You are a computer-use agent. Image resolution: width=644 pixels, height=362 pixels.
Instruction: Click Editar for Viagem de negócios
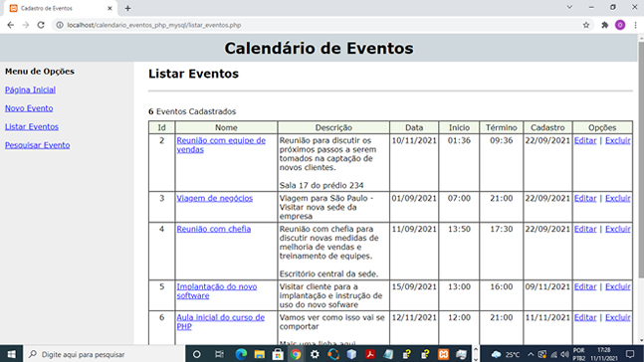click(x=585, y=198)
